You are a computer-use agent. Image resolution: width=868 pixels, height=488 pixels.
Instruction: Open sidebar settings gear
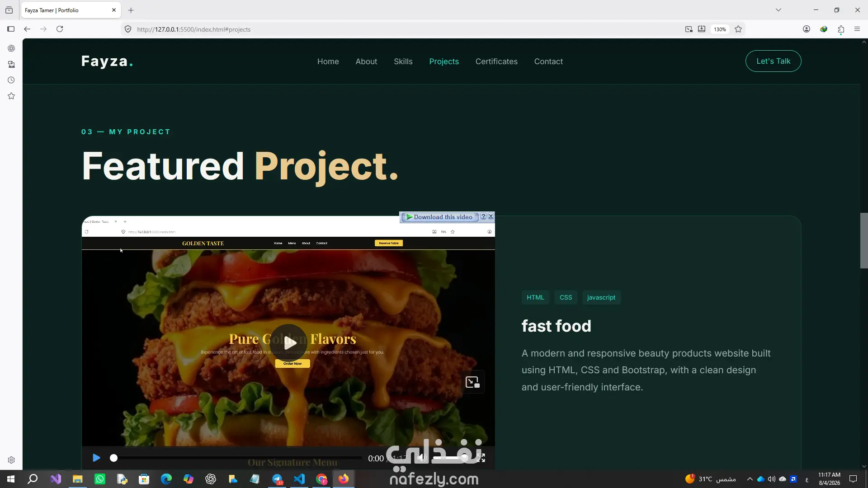click(x=11, y=460)
